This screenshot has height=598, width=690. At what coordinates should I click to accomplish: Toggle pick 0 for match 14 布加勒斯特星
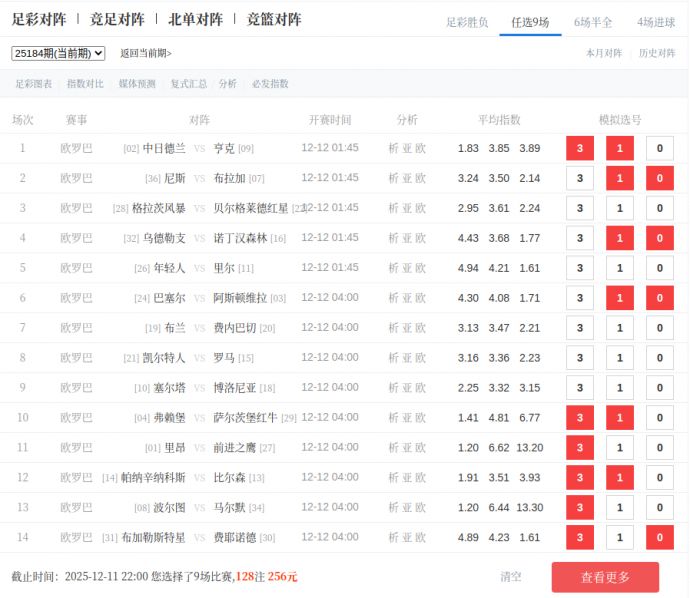tap(659, 538)
